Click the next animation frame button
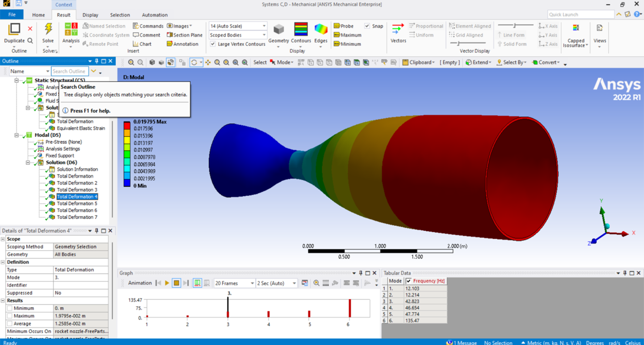This screenshot has width=644, height=345. click(x=186, y=283)
